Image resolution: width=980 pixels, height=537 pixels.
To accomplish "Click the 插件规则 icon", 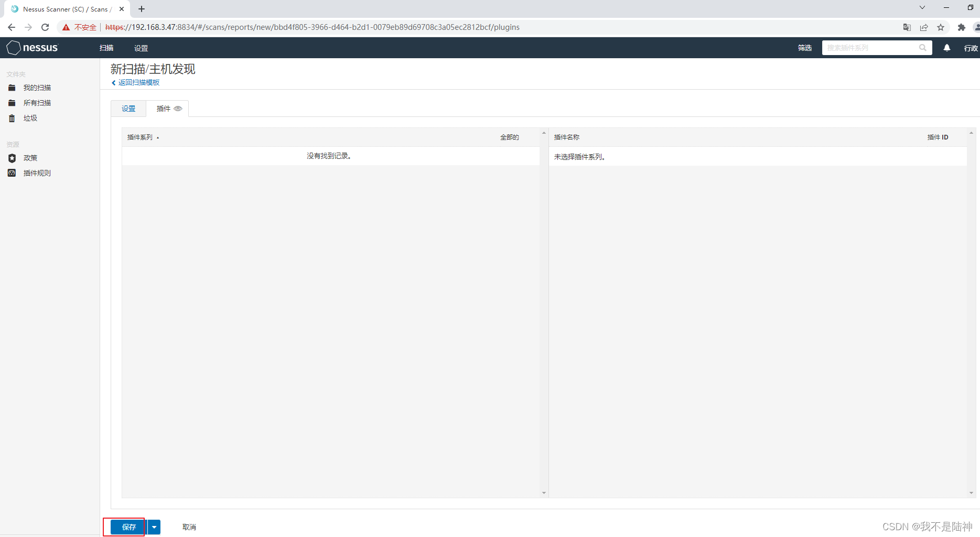I will pos(12,173).
